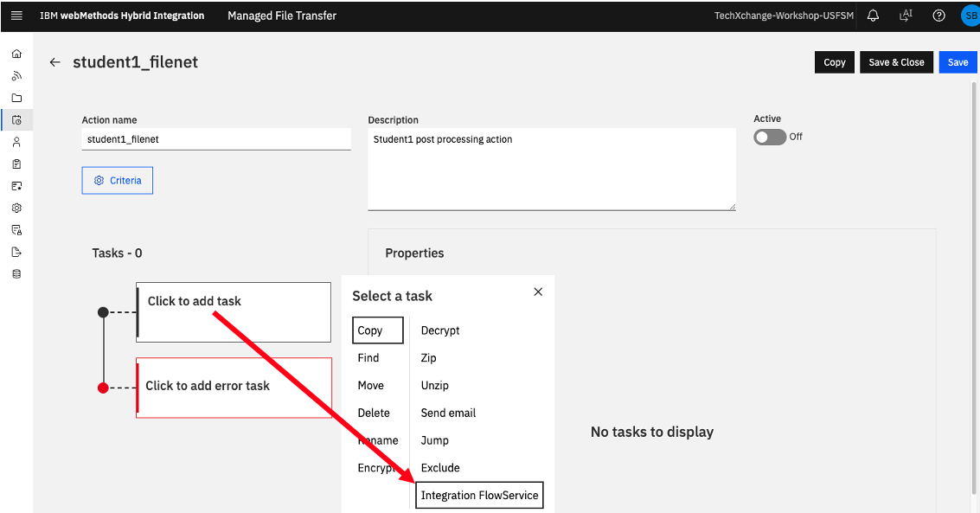Click the Copy button in header

(x=835, y=62)
